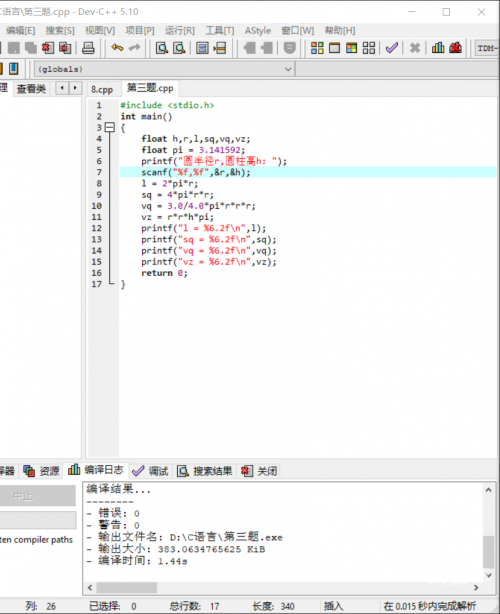Select the 搜索结果 bottom tab

[204, 471]
